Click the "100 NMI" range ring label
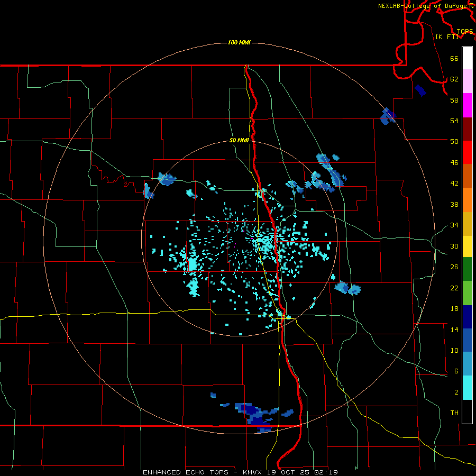Image resolution: width=476 pixels, height=476 pixels. tap(239, 42)
